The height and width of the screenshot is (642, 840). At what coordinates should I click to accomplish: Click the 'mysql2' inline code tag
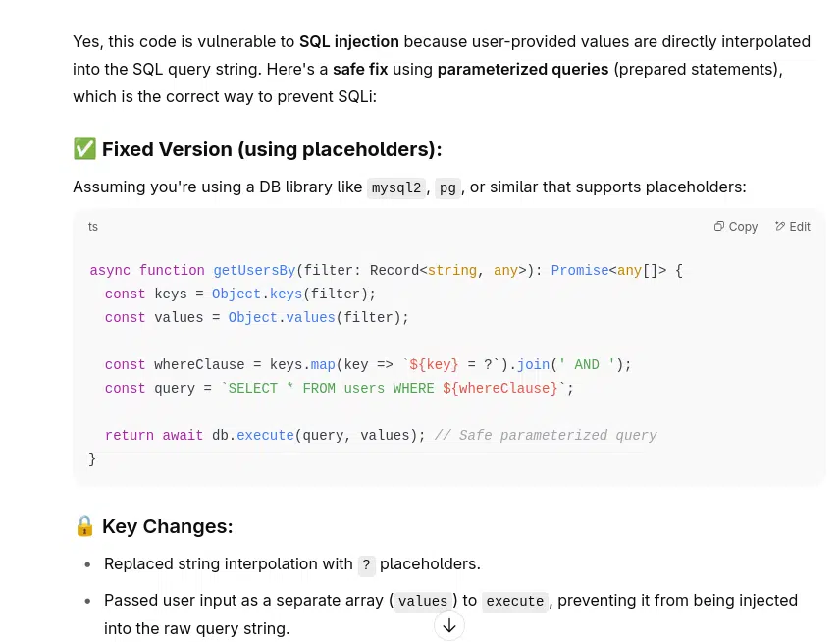[396, 187]
